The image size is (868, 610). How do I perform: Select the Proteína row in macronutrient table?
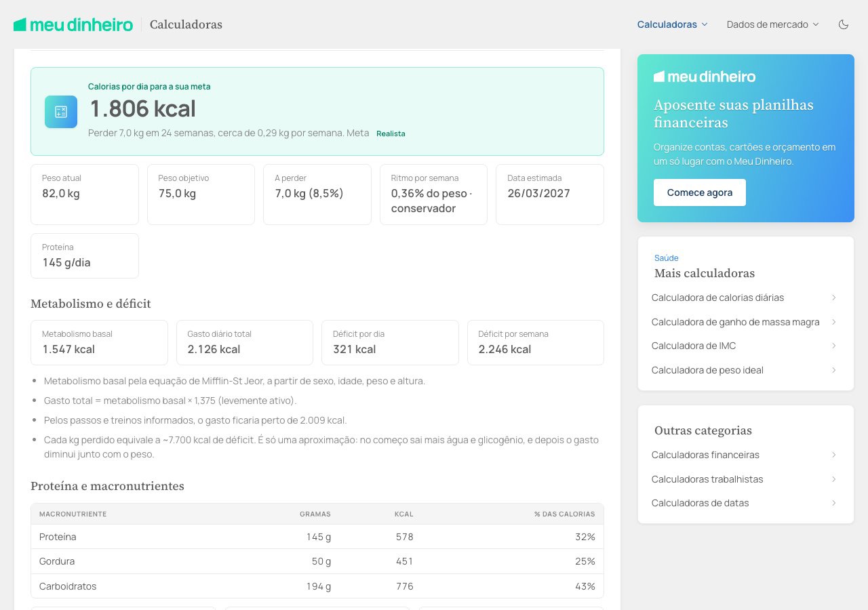tap(317, 537)
